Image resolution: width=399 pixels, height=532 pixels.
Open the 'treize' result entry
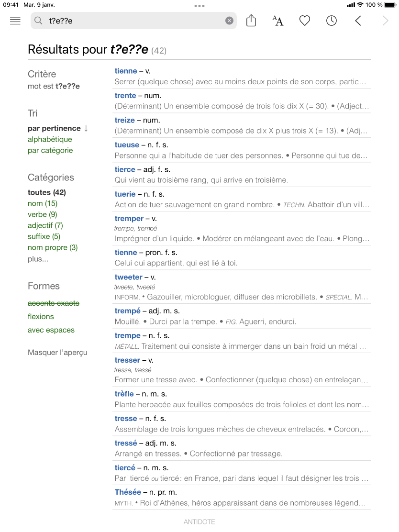[125, 120]
